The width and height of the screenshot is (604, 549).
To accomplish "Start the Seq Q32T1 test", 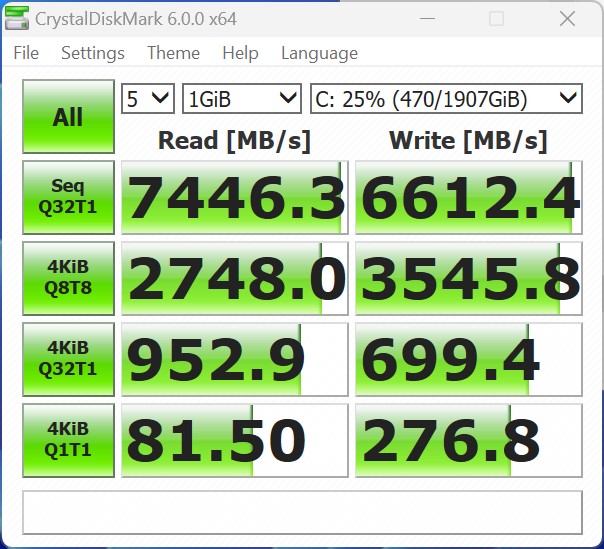I will coord(68,197).
